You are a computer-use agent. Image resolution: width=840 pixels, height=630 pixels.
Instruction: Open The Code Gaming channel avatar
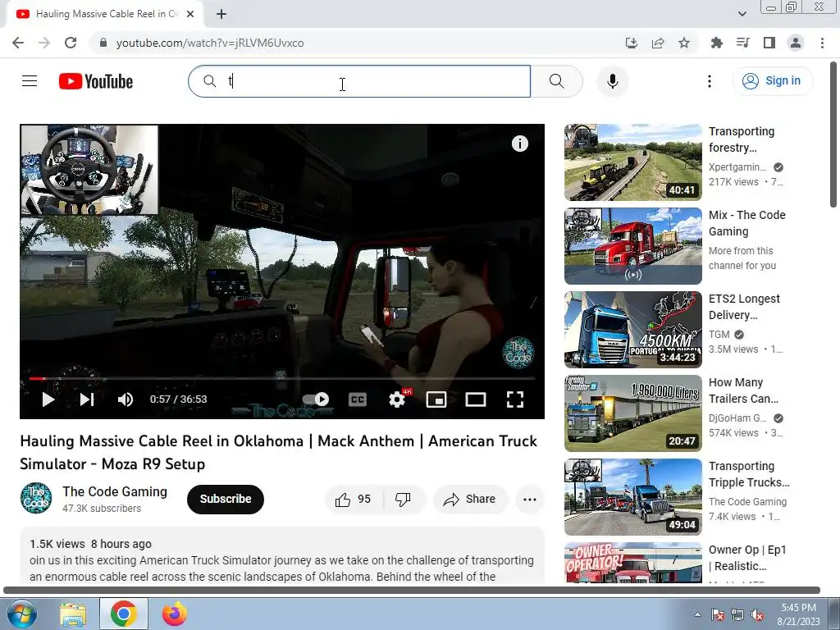pyautogui.click(x=36, y=498)
